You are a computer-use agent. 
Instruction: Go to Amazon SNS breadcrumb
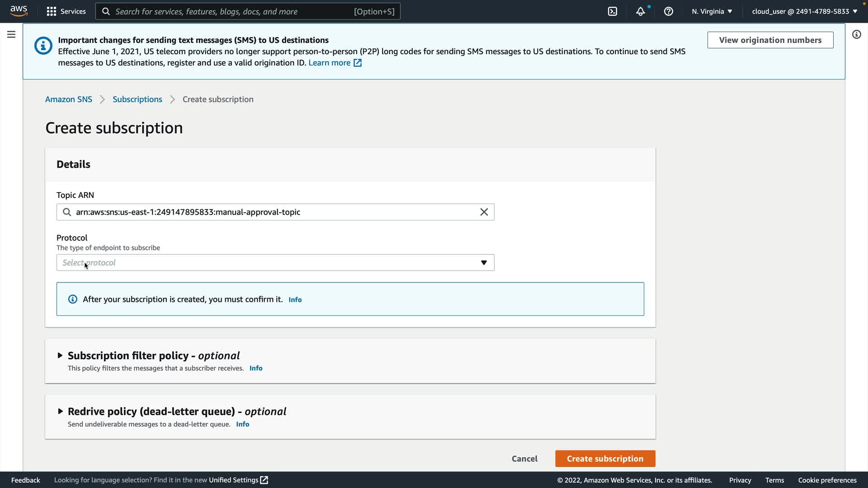[x=69, y=99]
